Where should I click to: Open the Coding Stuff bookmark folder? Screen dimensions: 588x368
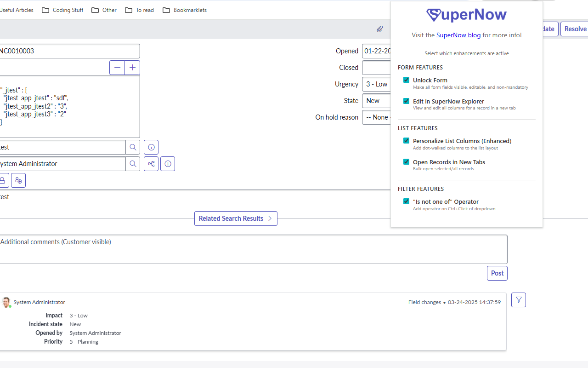pos(62,10)
